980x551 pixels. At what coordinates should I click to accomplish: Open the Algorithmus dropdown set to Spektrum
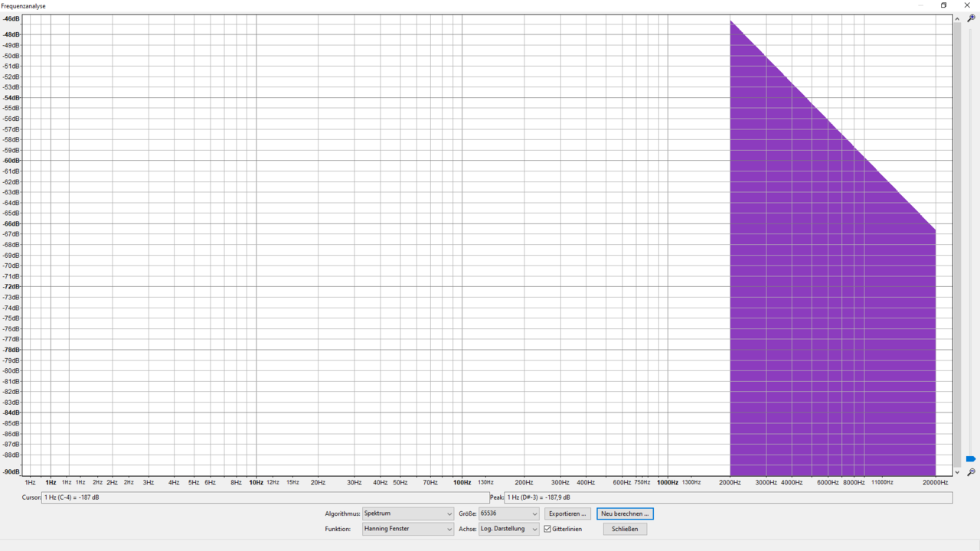coord(408,514)
